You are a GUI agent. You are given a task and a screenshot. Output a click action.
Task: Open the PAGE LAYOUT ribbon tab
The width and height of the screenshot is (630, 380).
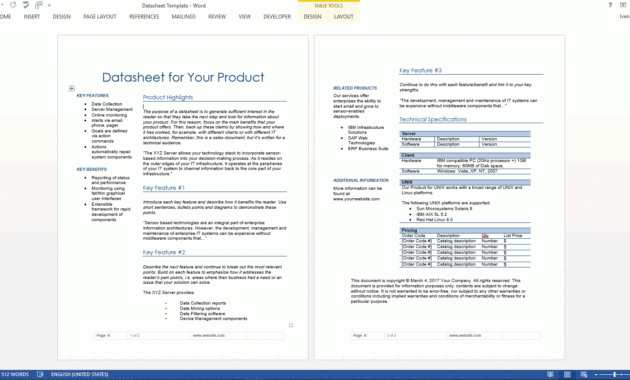click(100, 16)
